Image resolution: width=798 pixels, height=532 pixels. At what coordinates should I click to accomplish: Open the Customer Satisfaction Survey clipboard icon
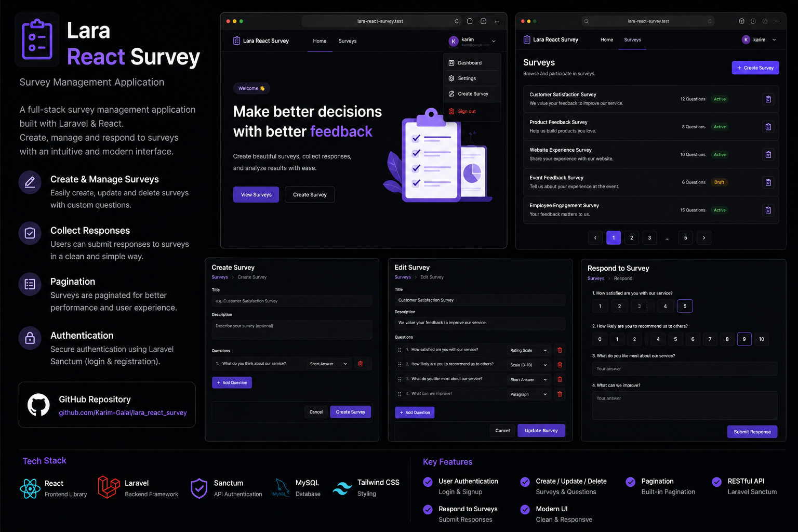tap(768, 99)
